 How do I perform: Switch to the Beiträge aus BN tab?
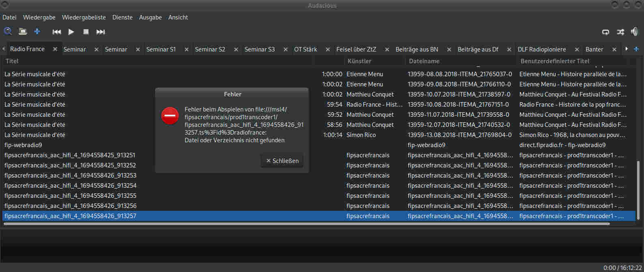417,49
